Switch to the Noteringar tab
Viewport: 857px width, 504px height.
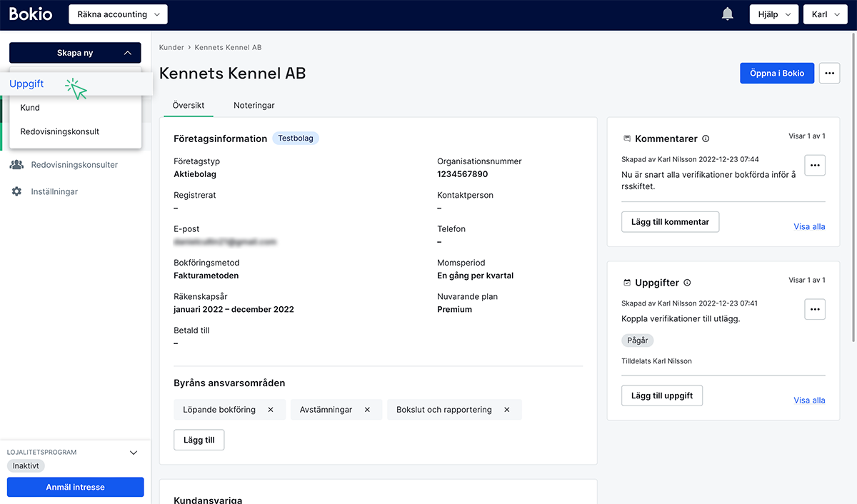(x=254, y=105)
